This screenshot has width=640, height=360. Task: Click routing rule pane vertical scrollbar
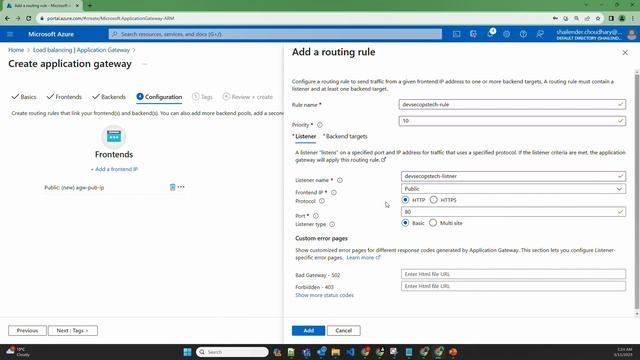(637, 192)
